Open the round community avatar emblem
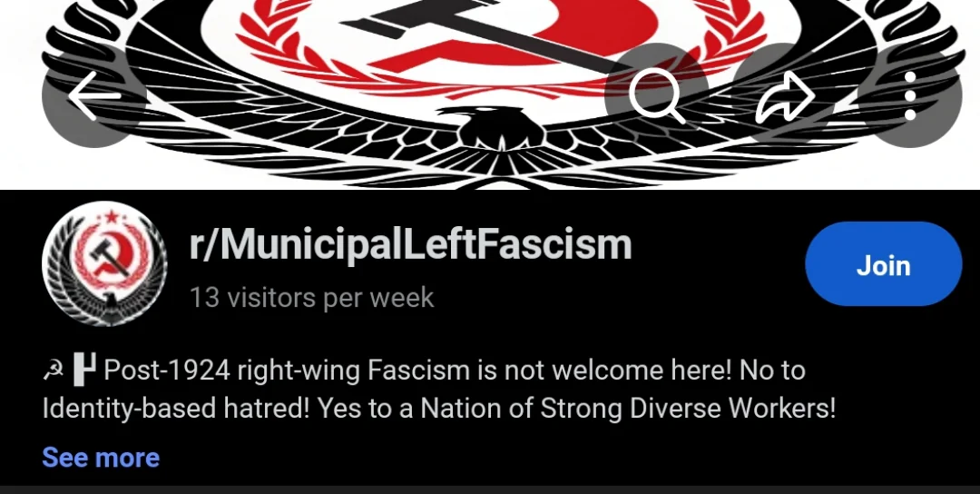Image resolution: width=980 pixels, height=494 pixels. pos(104,264)
